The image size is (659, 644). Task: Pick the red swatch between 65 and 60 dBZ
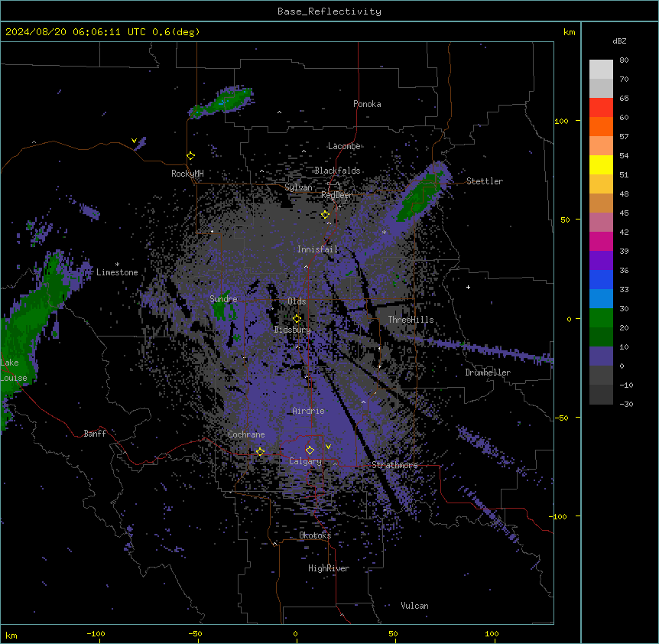(x=601, y=108)
